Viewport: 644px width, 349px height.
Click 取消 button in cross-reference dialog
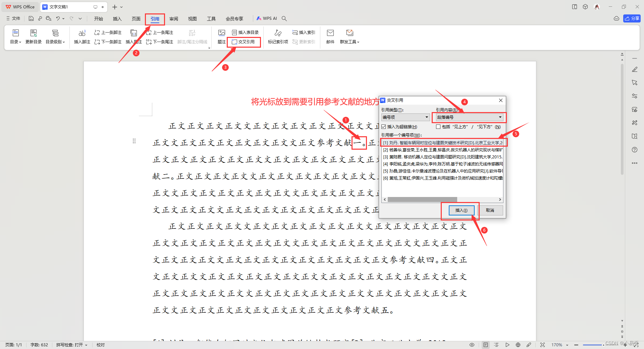pos(490,210)
